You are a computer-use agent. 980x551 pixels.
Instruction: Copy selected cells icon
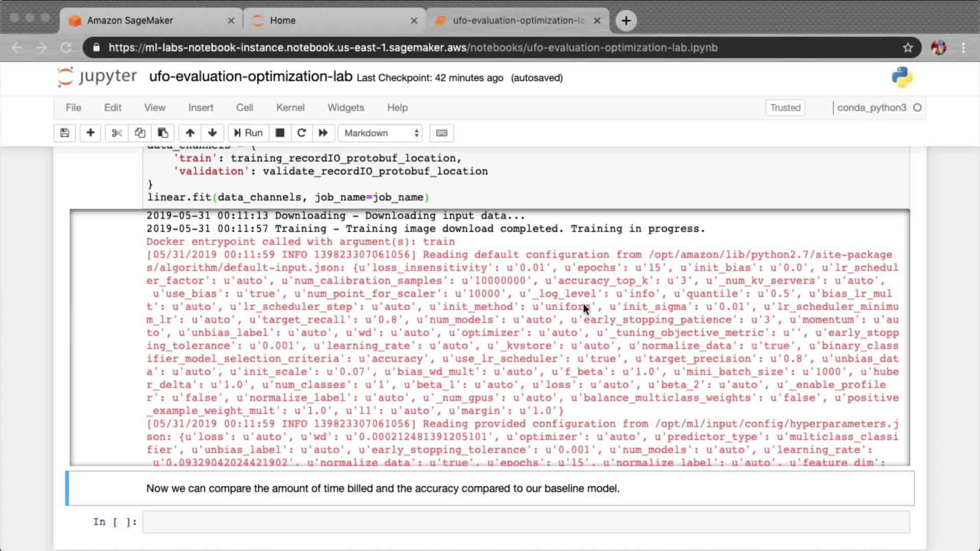coord(140,133)
